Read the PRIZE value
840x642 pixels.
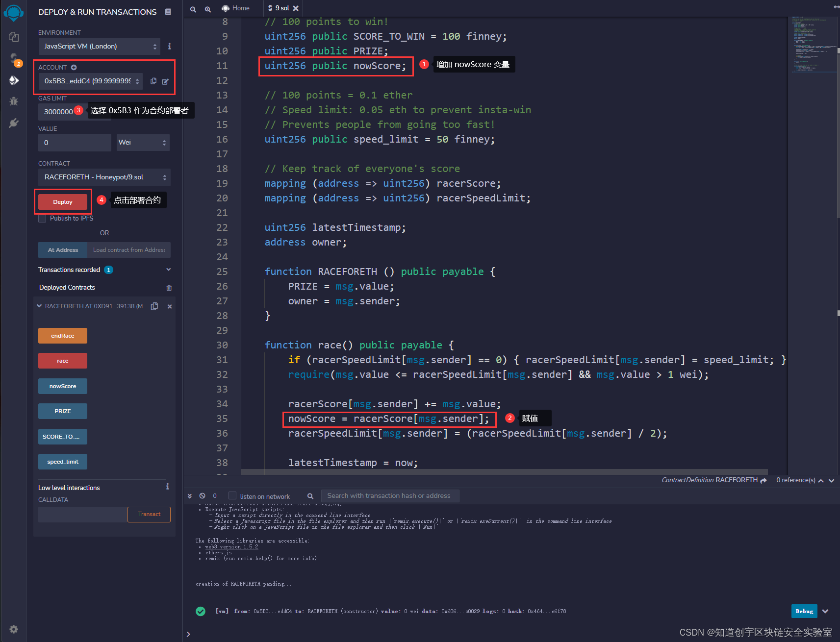coord(63,411)
